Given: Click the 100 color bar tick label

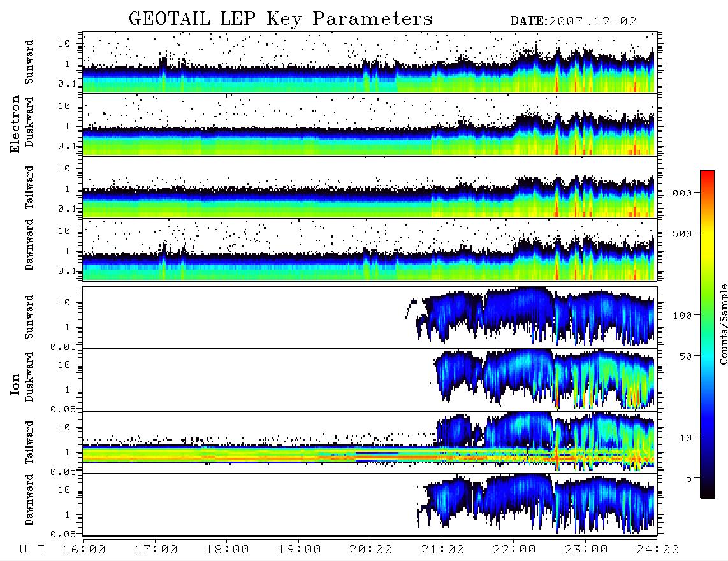Looking at the screenshot, I should [683, 316].
